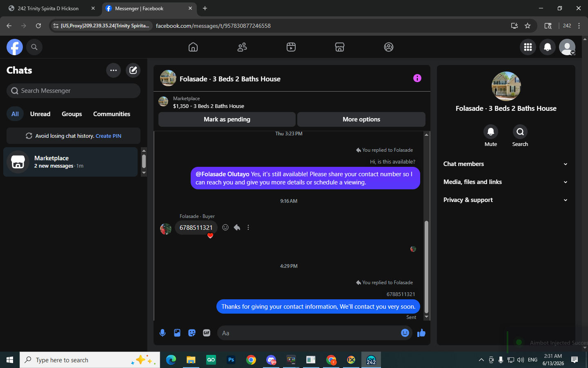Send a thumbs-up like
Screen dimensions: 588x368
[x=421, y=333]
